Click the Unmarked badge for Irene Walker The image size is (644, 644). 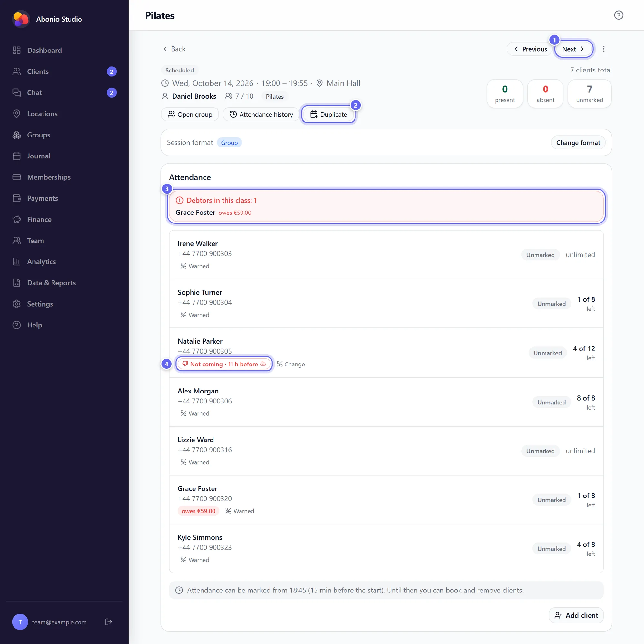point(540,255)
